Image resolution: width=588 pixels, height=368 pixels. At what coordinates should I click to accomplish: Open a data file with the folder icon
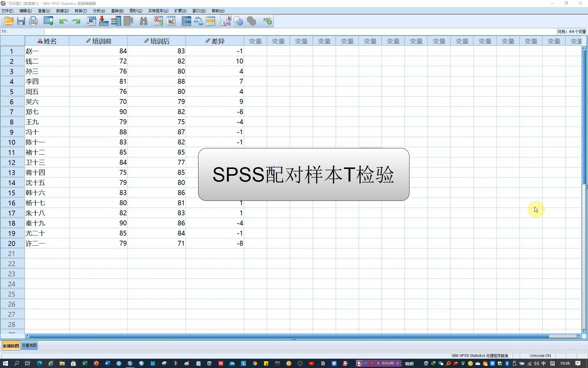pos(9,21)
